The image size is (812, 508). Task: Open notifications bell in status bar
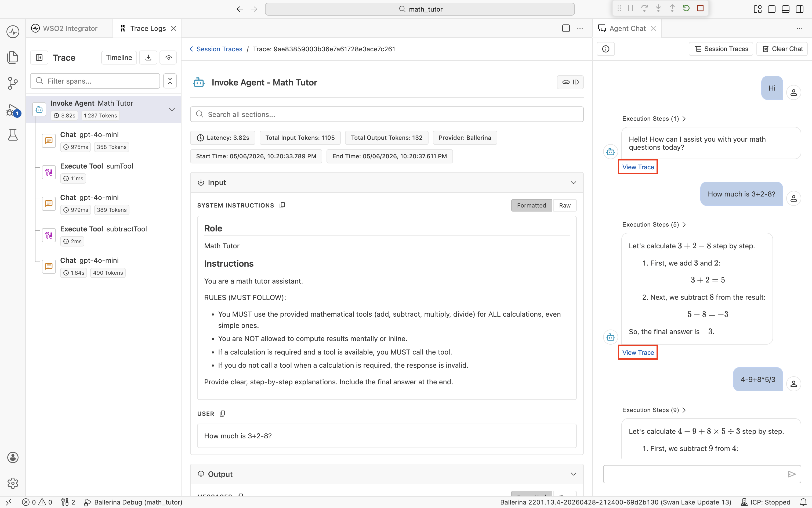803,502
